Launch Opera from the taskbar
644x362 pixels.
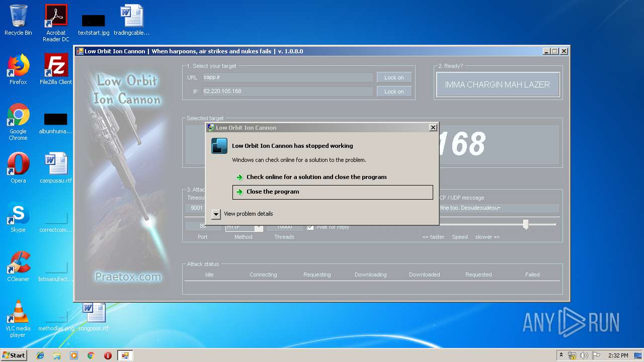coord(108,355)
